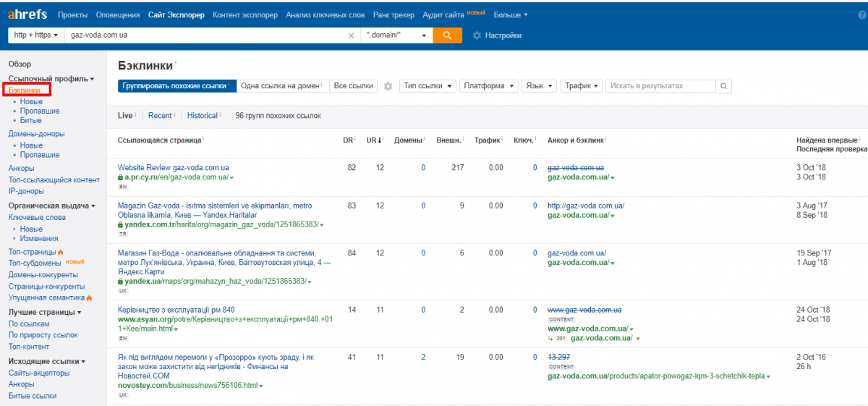The image size is (868, 406).
Task: Open Пропавшие under Бэклинки in sidebar
Action: [x=40, y=111]
